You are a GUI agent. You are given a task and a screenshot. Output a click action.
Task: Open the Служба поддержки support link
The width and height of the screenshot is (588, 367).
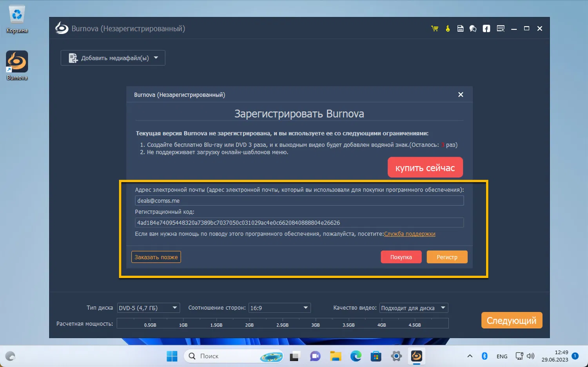click(x=410, y=234)
